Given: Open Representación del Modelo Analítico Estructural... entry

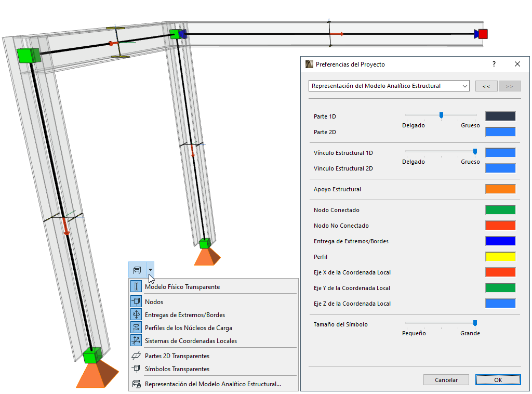Looking at the screenshot, I should point(214,384).
